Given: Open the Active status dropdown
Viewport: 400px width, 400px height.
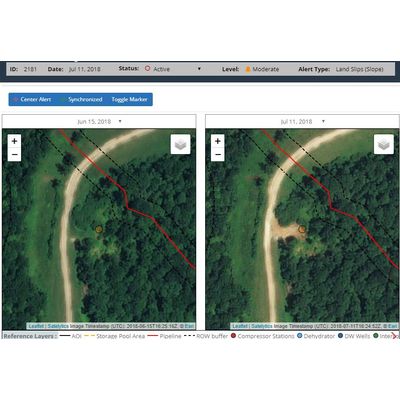Looking at the screenshot, I should pyautogui.click(x=173, y=69).
